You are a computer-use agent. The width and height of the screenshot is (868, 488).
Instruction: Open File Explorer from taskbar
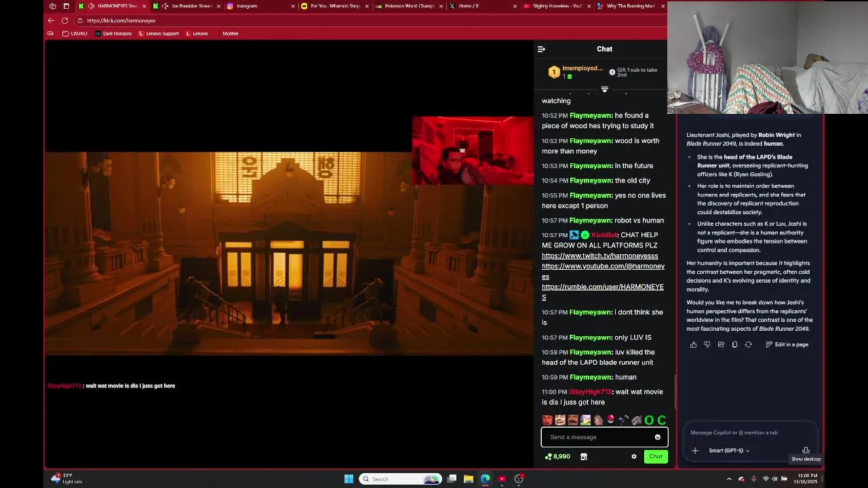(468, 479)
